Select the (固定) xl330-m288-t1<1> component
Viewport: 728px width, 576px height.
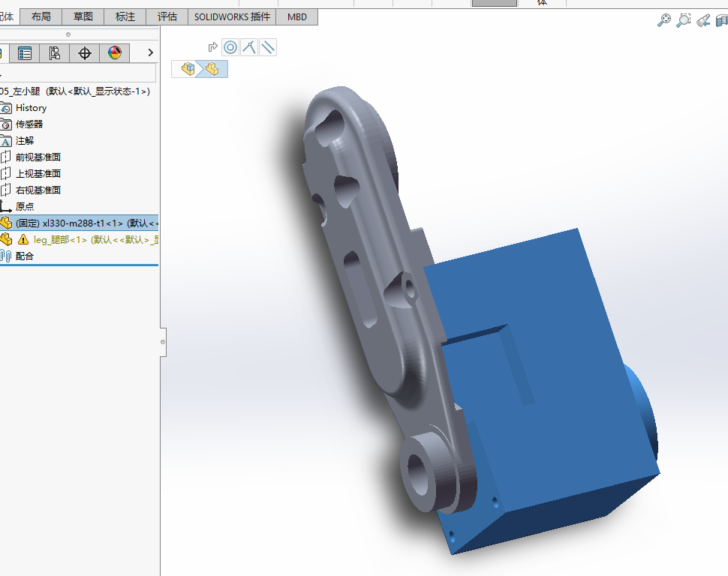(79, 223)
